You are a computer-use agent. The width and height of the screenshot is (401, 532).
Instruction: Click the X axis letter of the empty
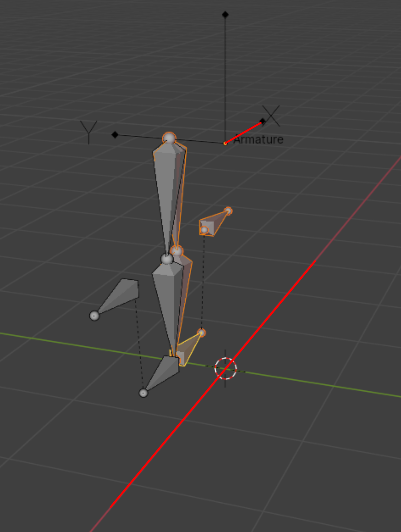[271, 116]
